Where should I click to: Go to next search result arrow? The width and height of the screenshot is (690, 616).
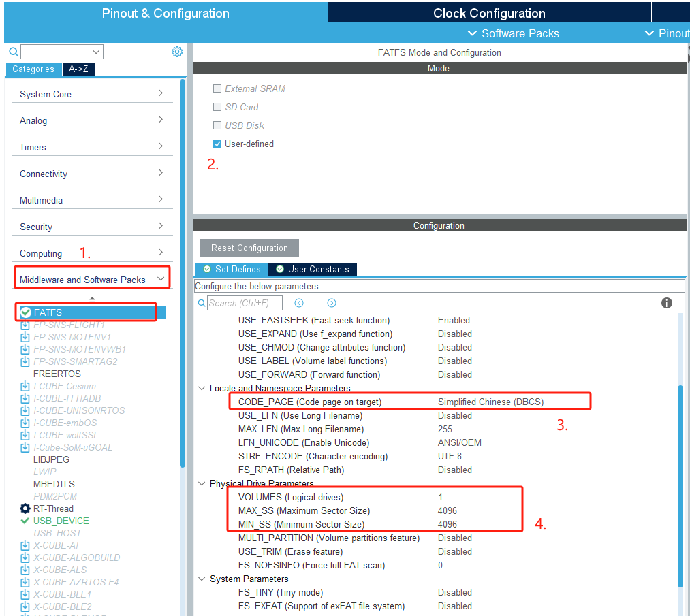[332, 303]
